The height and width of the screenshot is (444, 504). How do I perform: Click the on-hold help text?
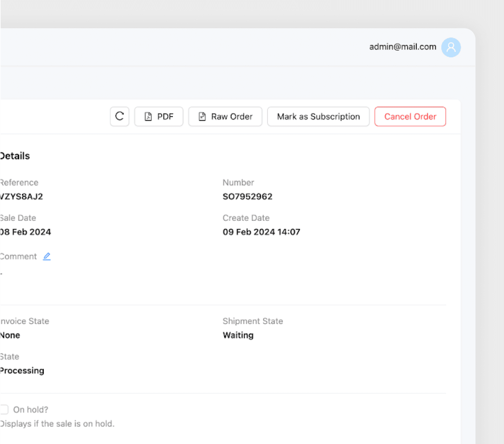pos(57,424)
